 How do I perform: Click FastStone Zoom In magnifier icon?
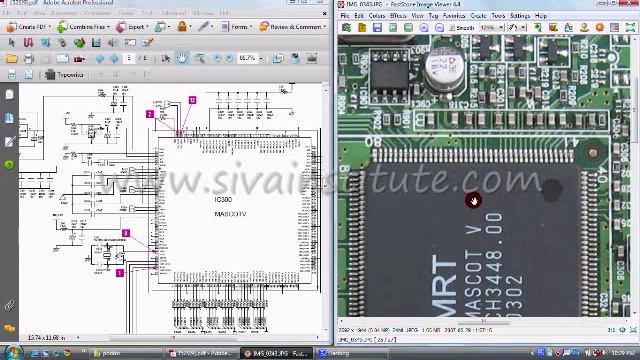(424, 28)
